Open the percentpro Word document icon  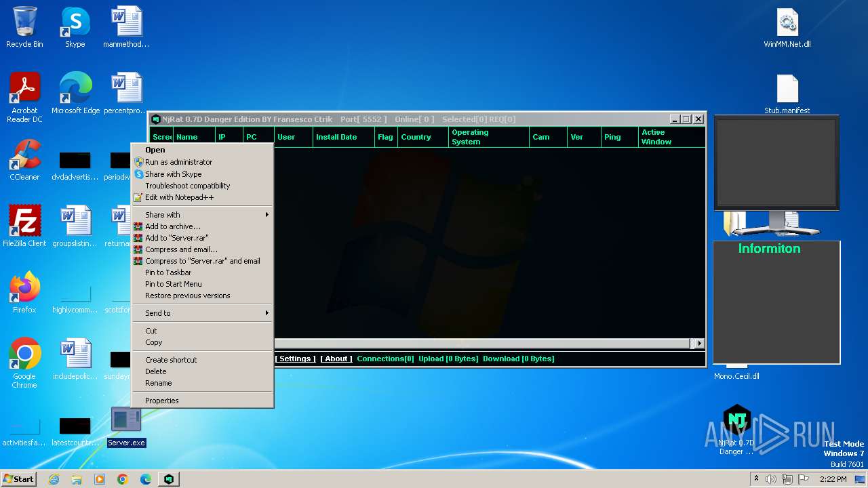click(126, 94)
